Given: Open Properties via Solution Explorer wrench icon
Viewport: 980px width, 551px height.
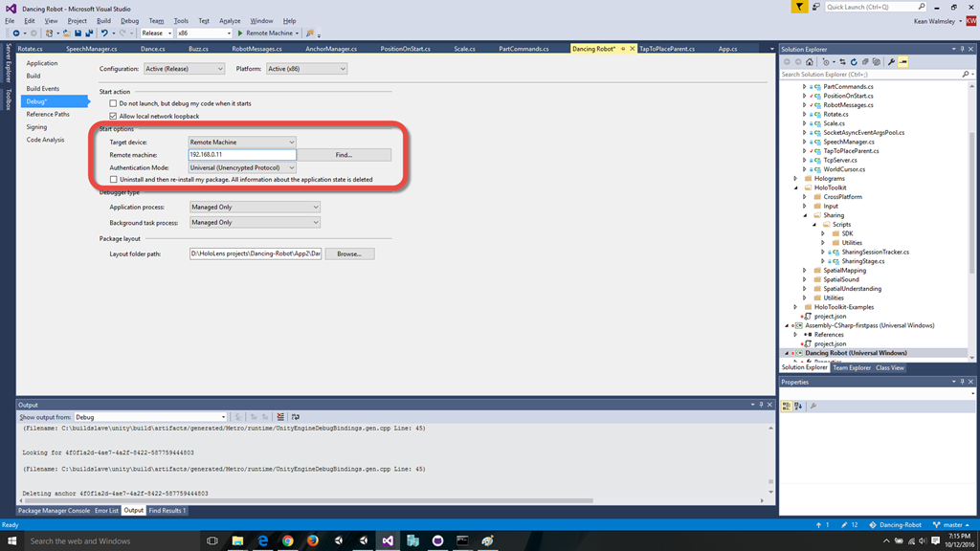Looking at the screenshot, I should (891, 62).
